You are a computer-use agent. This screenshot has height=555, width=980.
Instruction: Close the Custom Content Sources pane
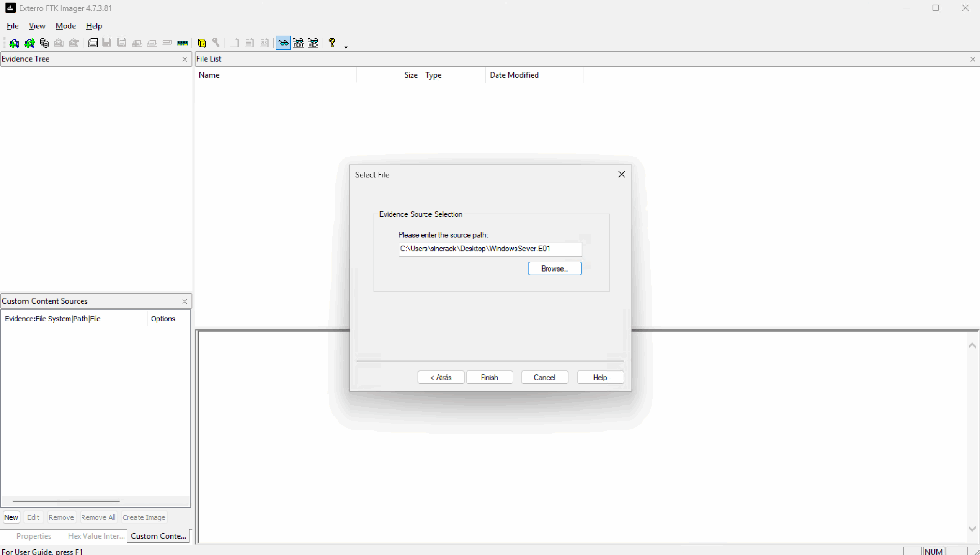(x=185, y=301)
